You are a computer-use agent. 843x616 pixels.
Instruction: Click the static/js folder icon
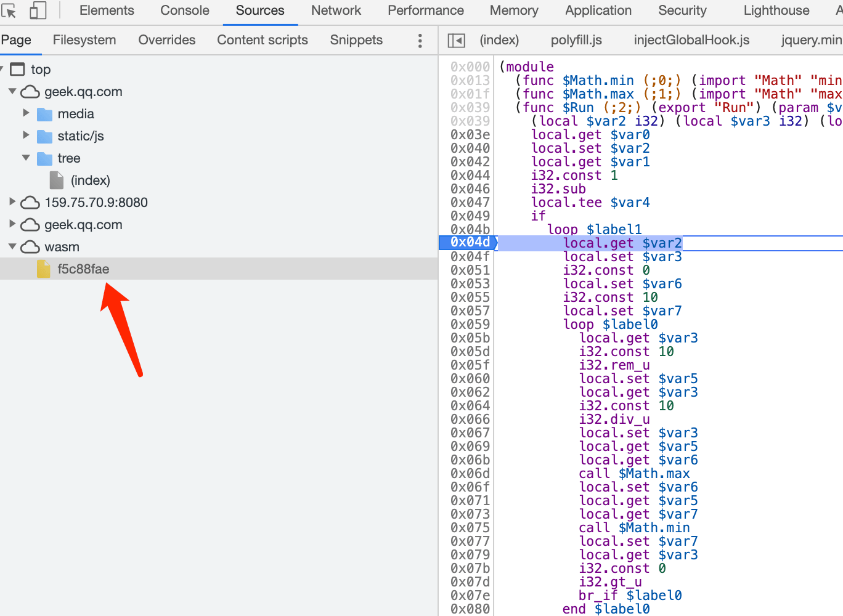pyautogui.click(x=44, y=136)
